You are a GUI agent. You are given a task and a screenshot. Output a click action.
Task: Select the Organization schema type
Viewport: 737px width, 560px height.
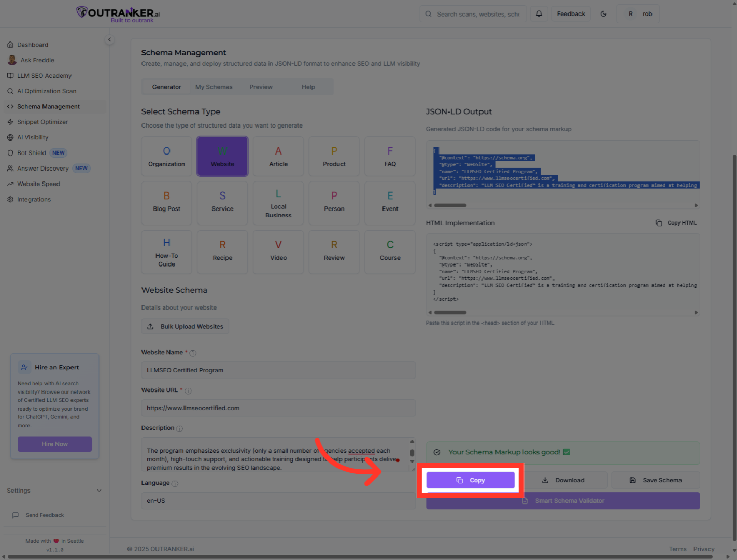(166, 157)
